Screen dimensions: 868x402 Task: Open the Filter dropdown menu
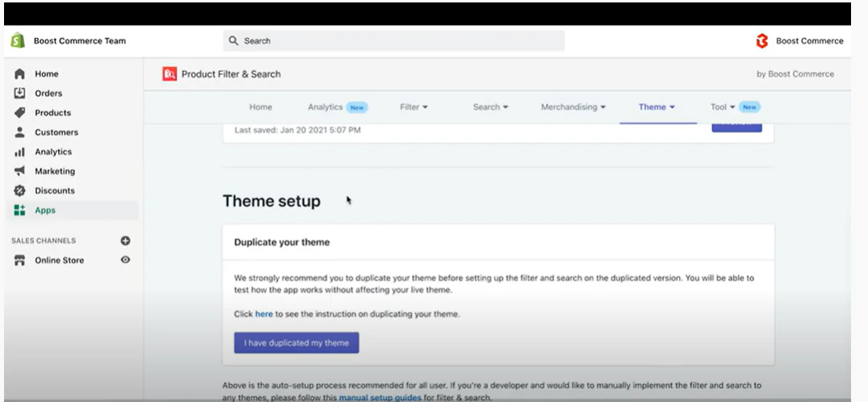click(x=413, y=107)
